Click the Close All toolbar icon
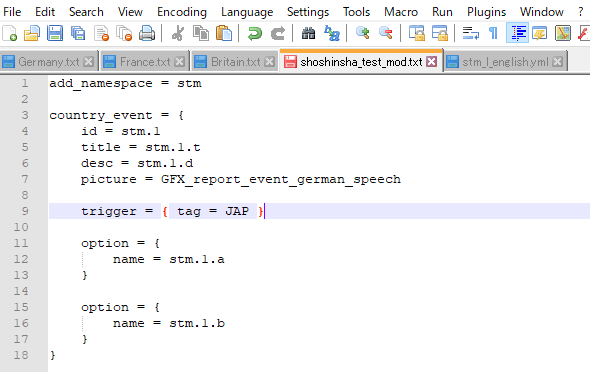The height and width of the screenshot is (372, 590). pos(124,33)
